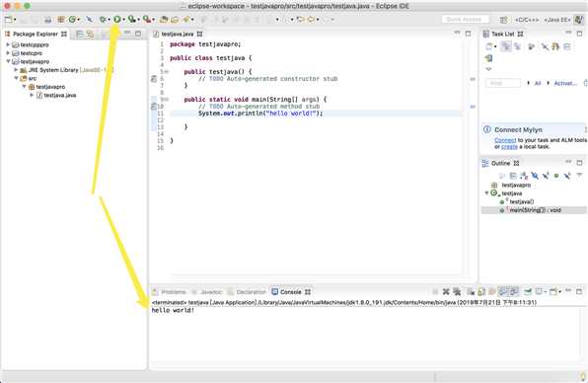Viewport: 588px width, 383px height.
Task: Click the Open Perspective icon
Action: [x=503, y=20]
